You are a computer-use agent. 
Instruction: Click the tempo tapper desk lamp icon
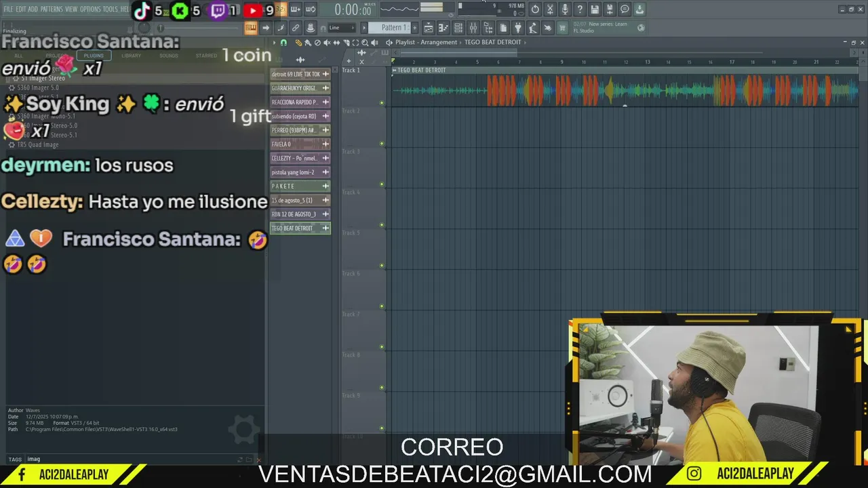(533, 28)
